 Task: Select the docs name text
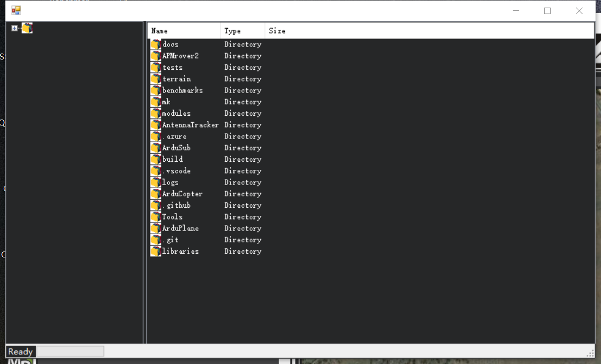170,44
